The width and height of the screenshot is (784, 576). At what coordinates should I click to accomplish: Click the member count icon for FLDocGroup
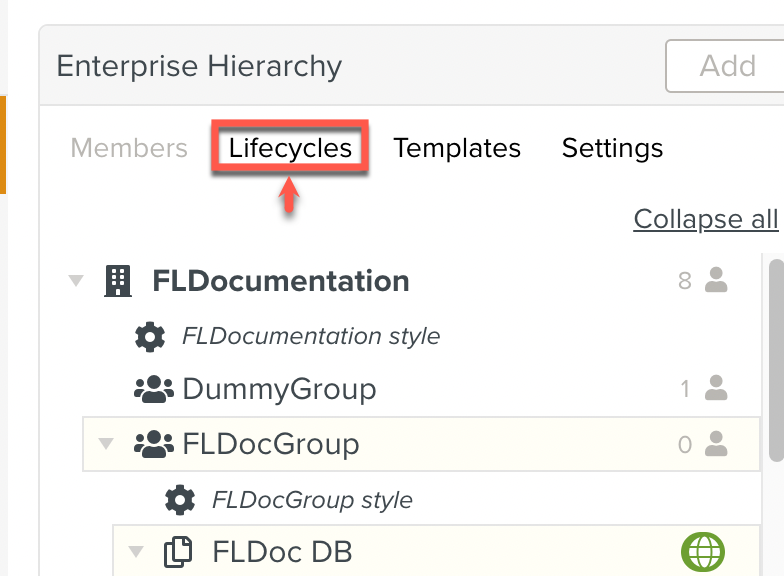(716, 444)
